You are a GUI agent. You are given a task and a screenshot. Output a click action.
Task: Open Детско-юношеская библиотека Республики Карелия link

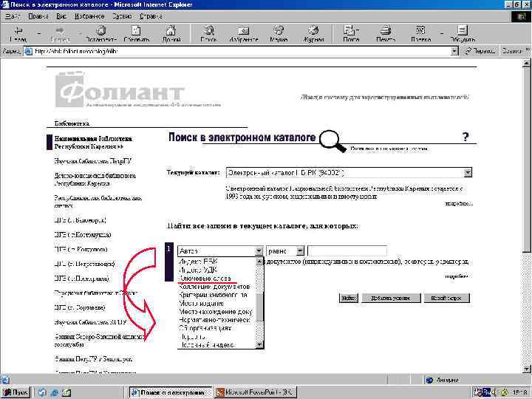[95, 180]
